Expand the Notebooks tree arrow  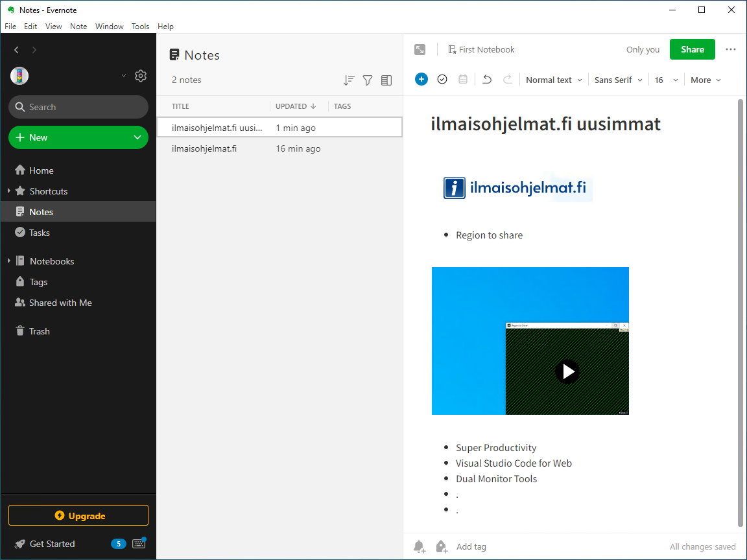(x=8, y=261)
